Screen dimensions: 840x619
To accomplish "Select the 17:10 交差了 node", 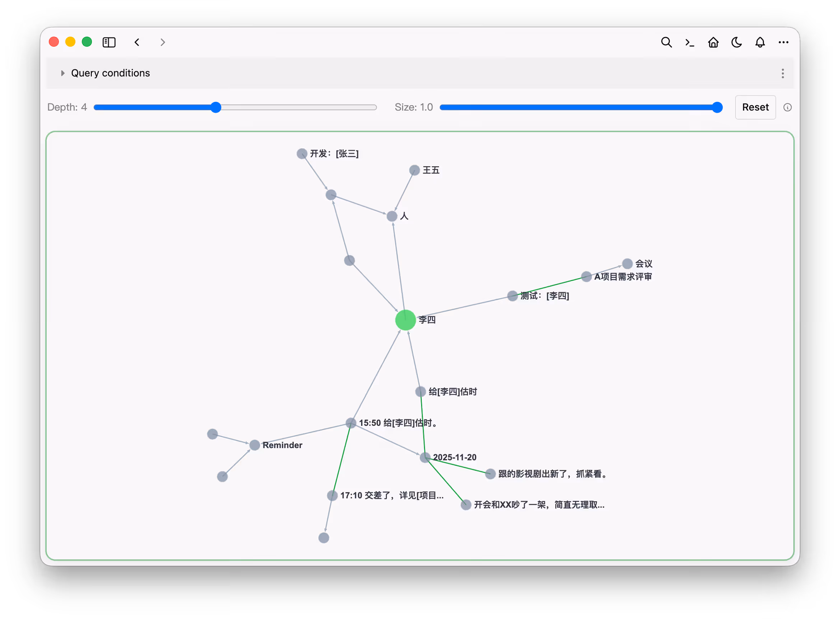I will point(332,496).
